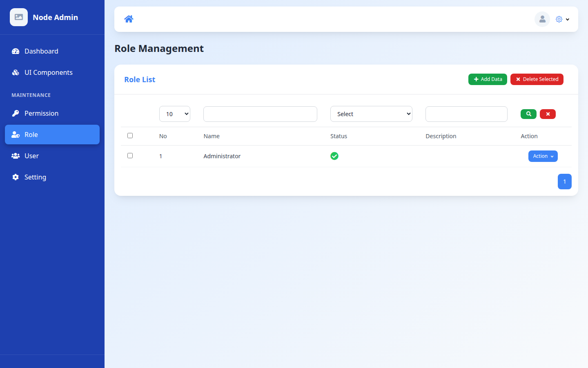Open the Action dropdown for Administrator
Image resolution: width=588 pixels, height=368 pixels.
(543, 156)
